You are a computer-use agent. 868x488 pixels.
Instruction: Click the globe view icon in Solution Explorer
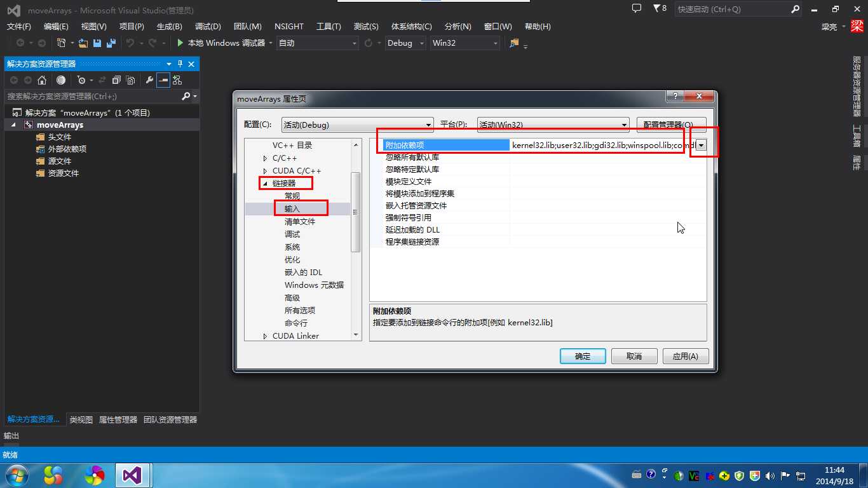point(61,80)
